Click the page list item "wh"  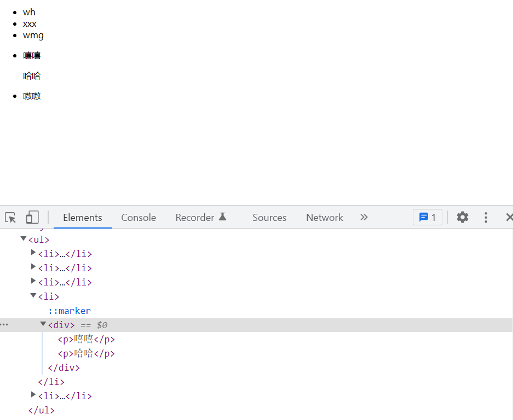[x=29, y=13]
